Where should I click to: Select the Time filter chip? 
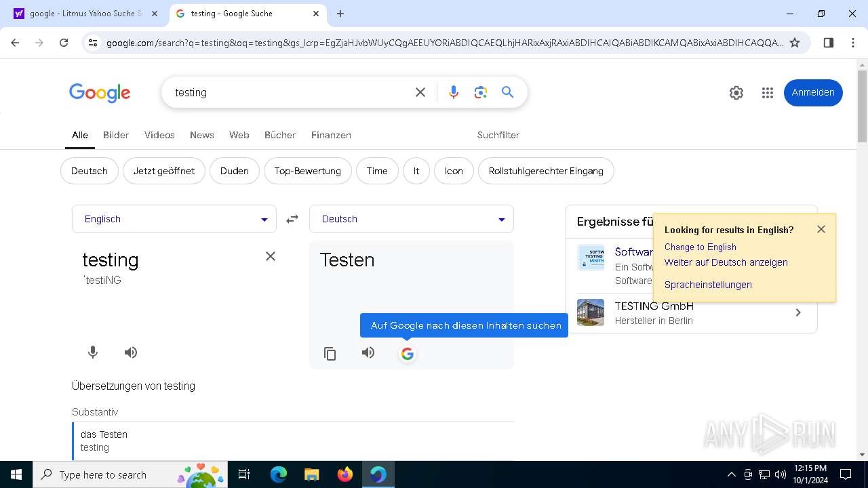click(x=377, y=171)
